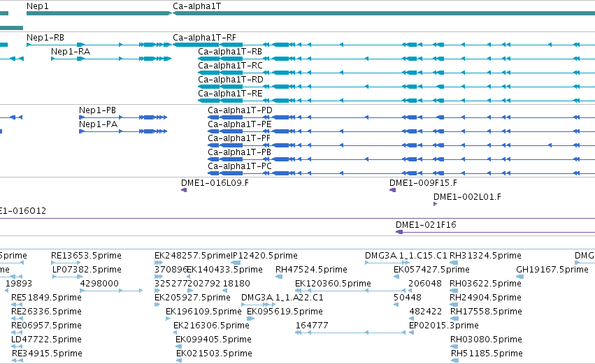Pick the Ca-alpha1T-PE protein label

[239, 124]
